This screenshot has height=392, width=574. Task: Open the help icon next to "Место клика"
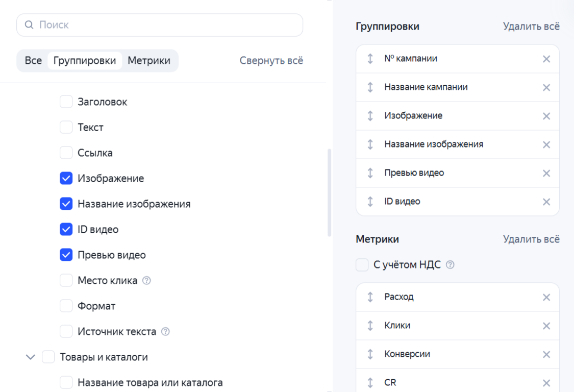coord(146,280)
